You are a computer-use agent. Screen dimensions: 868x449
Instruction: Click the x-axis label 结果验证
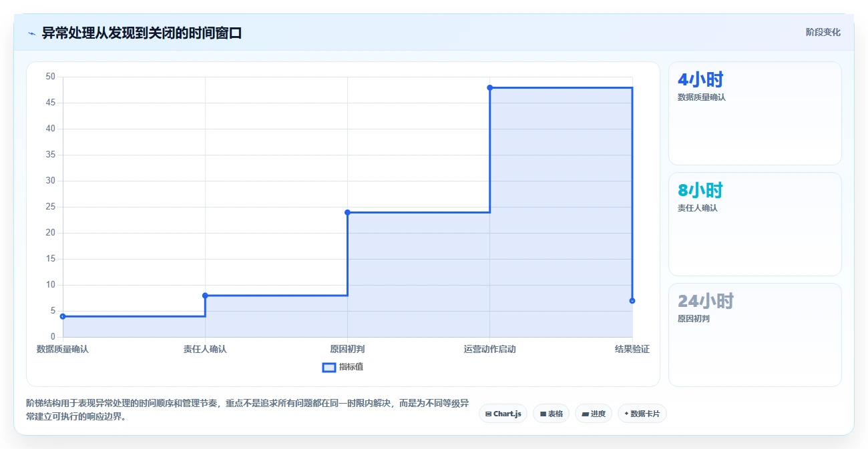(x=632, y=349)
